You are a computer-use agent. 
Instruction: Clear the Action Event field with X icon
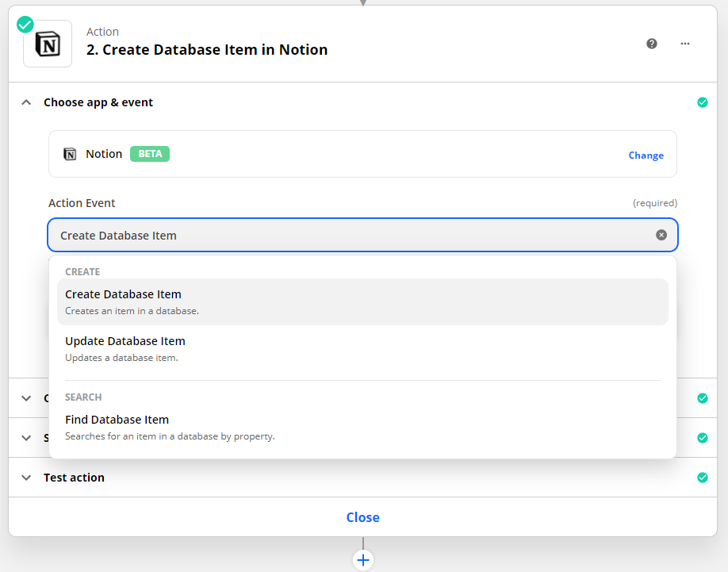(x=661, y=235)
